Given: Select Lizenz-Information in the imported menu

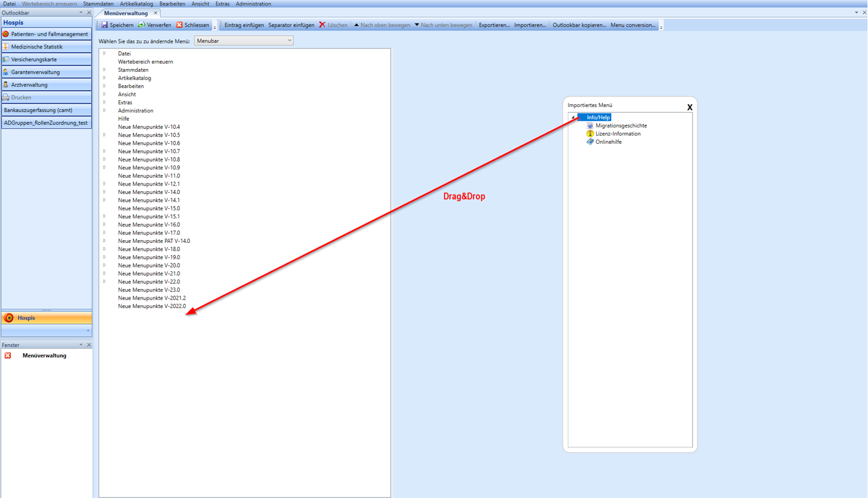Looking at the screenshot, I should 618,134.
